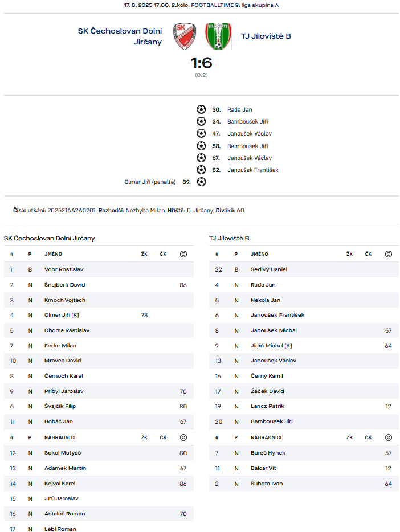The image size is (400, 532).
Task: Click the goal ball icon at minute 58
Action: tap(201, 146)
